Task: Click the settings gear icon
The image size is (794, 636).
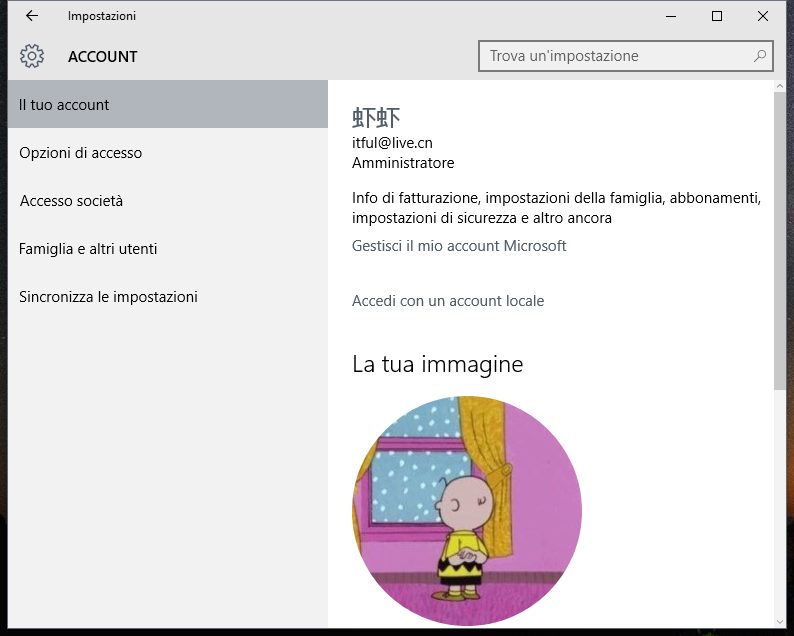Action: (32, 56)
